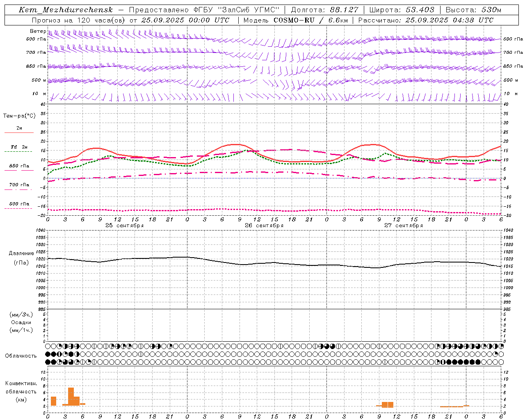
Task: Click the (мм/1ч.) precipitation unit label
Action: (21, 330)
